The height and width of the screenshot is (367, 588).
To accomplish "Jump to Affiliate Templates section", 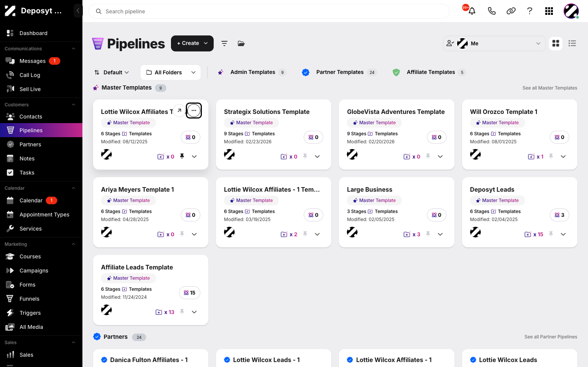I will point(429,72).
